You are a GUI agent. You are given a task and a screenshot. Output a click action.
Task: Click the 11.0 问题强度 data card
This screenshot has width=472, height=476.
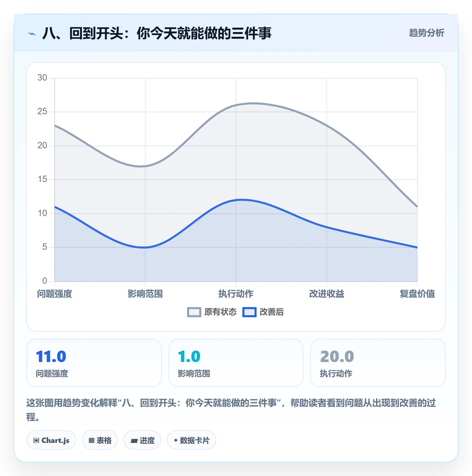tap(94, 363)
